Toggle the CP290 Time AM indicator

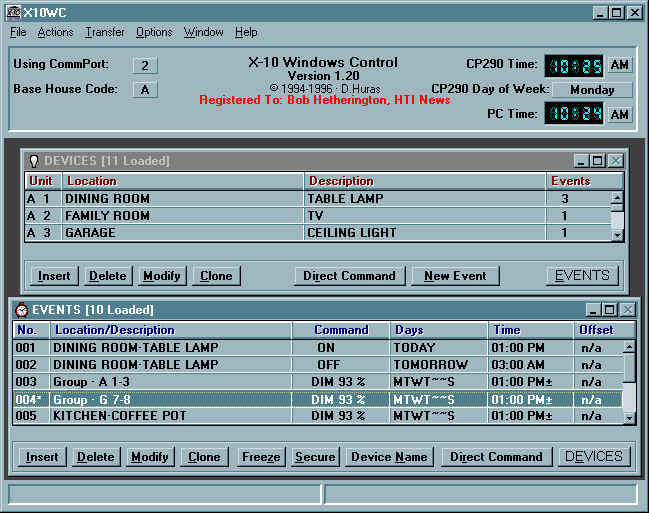tap(620, 65)
